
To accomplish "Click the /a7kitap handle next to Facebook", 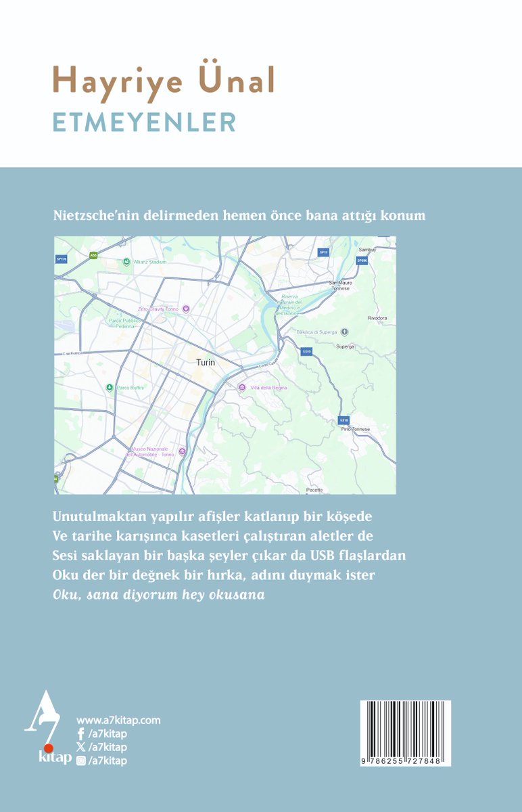I will [x=108, y=734].
